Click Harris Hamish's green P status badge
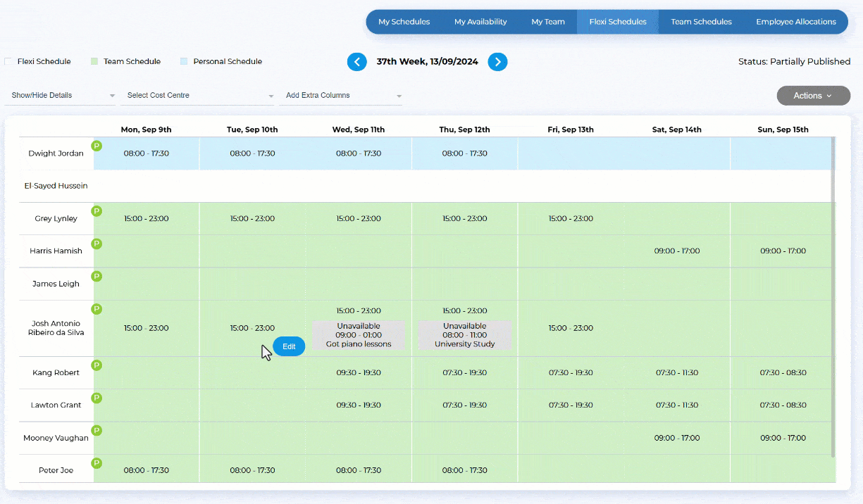 97,244
